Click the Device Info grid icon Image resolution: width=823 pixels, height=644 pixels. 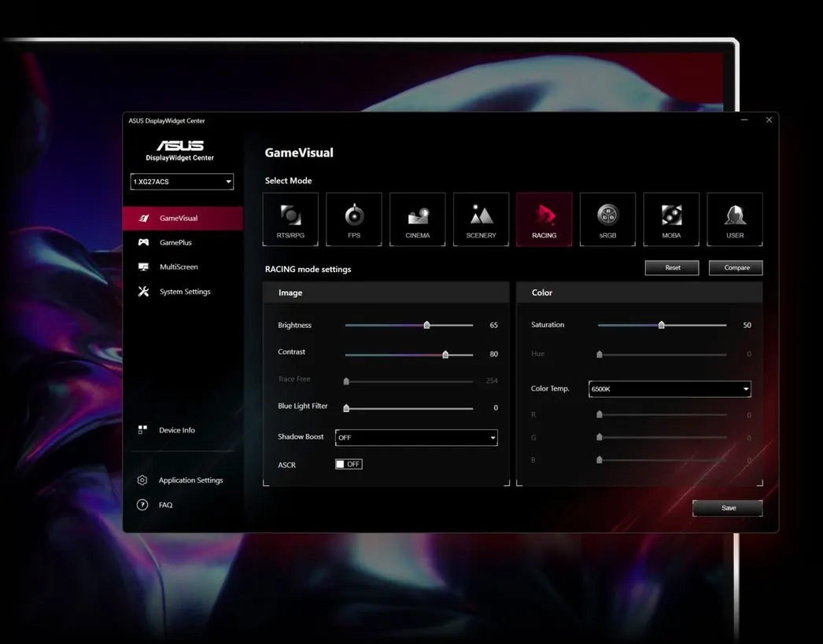(142, 430)
